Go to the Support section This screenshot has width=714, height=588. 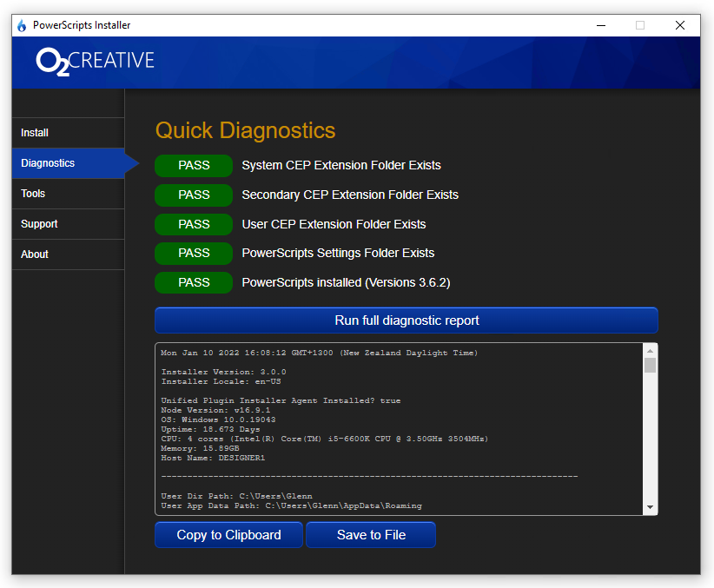[x=68, y=224]
